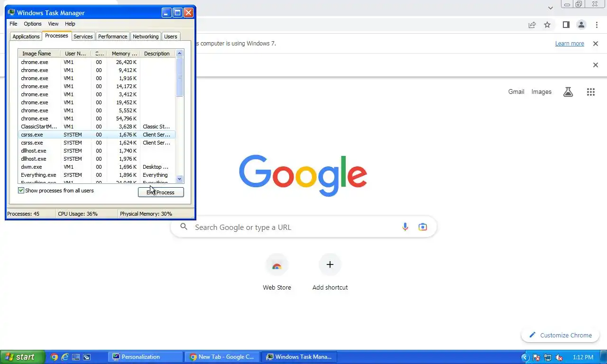607x364 pixels.
Task: Start voice search with the microphone icon
Action: 405,227
